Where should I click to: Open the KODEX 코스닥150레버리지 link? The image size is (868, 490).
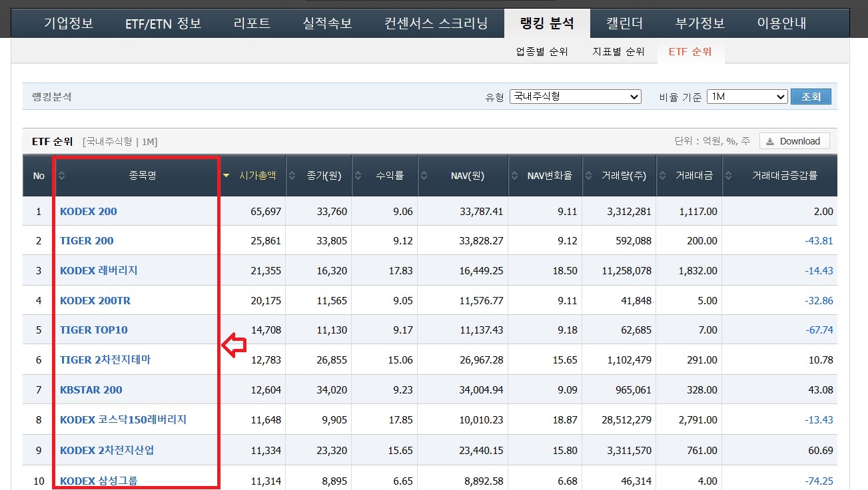click(123, 419)
